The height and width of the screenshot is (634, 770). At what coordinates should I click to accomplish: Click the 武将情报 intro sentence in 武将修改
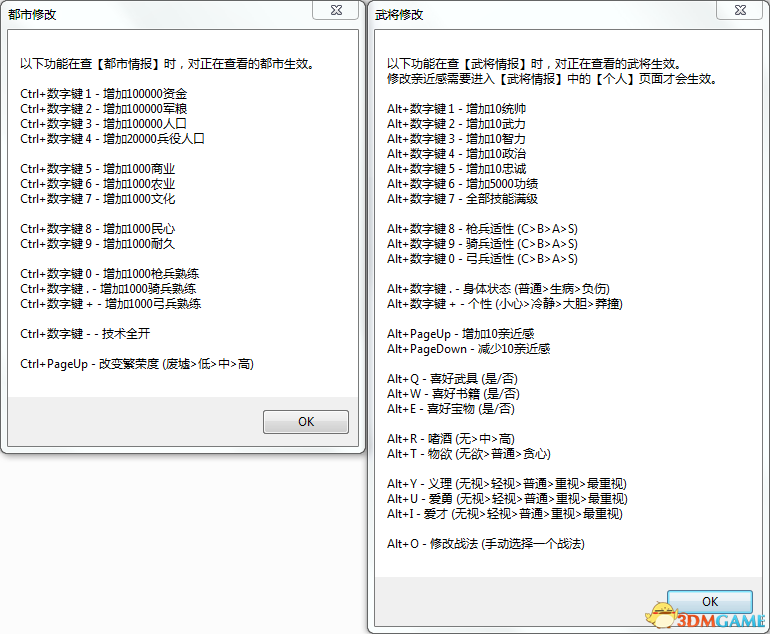535,64
